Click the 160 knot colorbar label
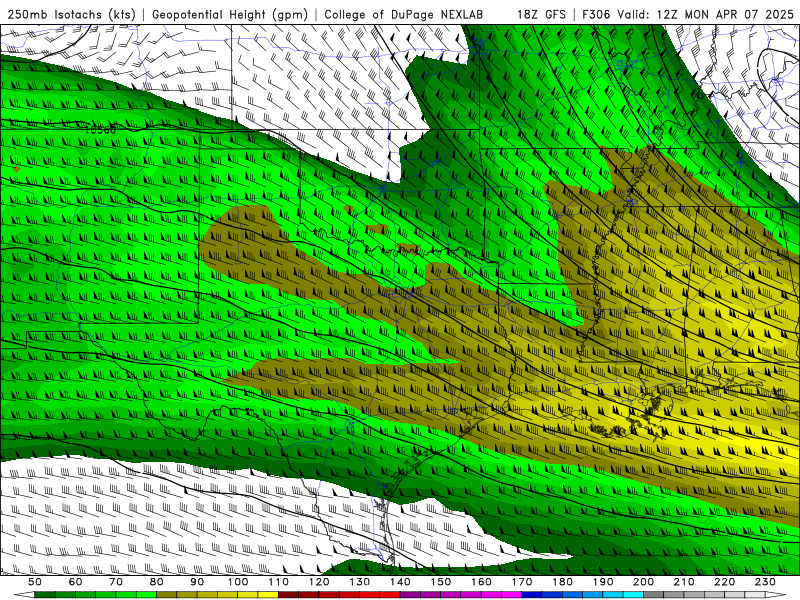This screenshot has height=600, width=800. point(481,582)
